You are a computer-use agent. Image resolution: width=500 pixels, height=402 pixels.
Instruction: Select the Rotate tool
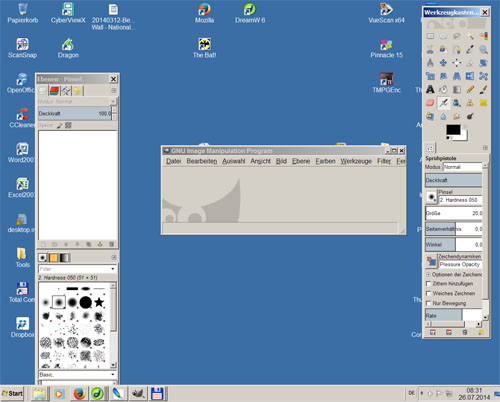point(483,63)
